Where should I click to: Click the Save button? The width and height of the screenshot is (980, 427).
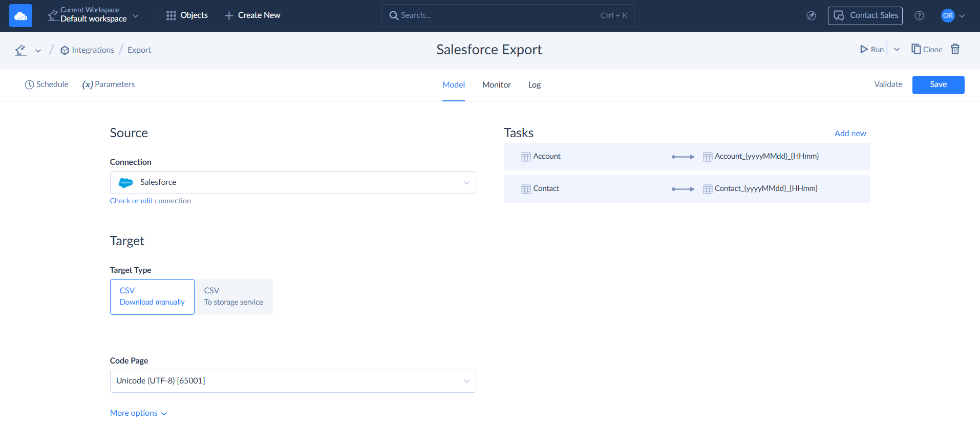938,84
